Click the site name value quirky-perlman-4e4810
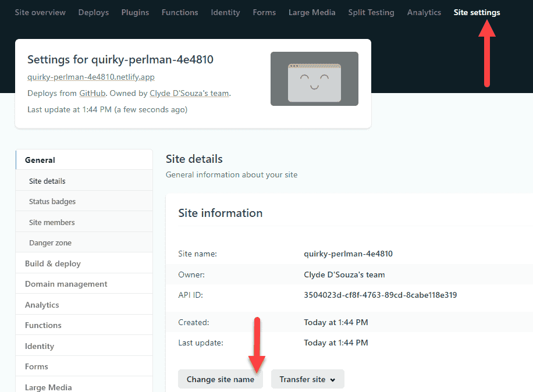This screenshot has height=392, width=533. coord(348,254)
